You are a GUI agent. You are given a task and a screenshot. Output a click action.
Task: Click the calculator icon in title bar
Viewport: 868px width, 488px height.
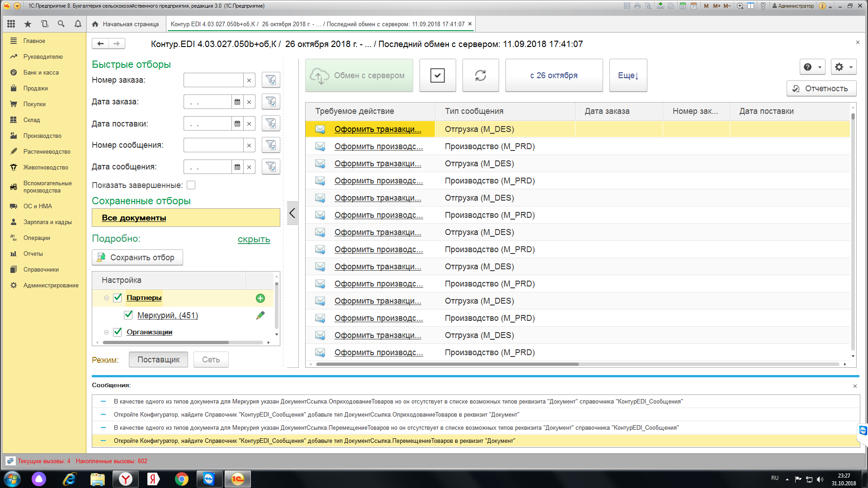pos(683,6)
